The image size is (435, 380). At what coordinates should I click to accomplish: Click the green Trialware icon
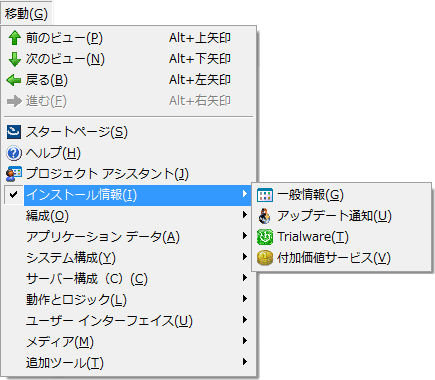click(265, 237)
